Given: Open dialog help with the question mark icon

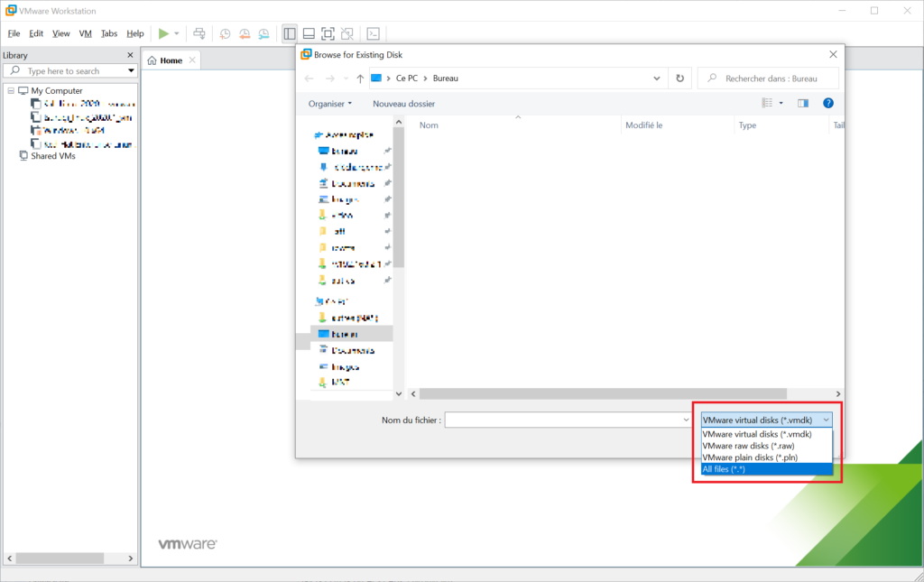Looking at the screenshot, I should (x=828, y=103).
